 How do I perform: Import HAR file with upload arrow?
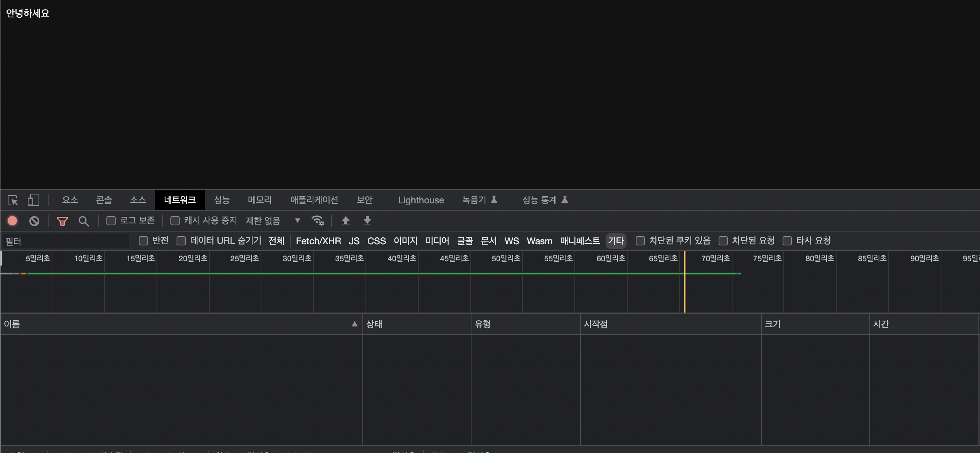[346, 221]
